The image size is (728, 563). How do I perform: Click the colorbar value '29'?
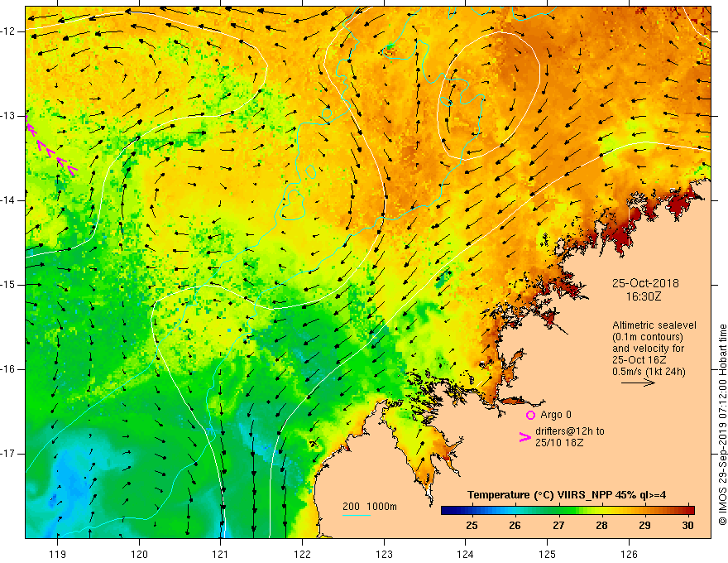coord(644,526)
